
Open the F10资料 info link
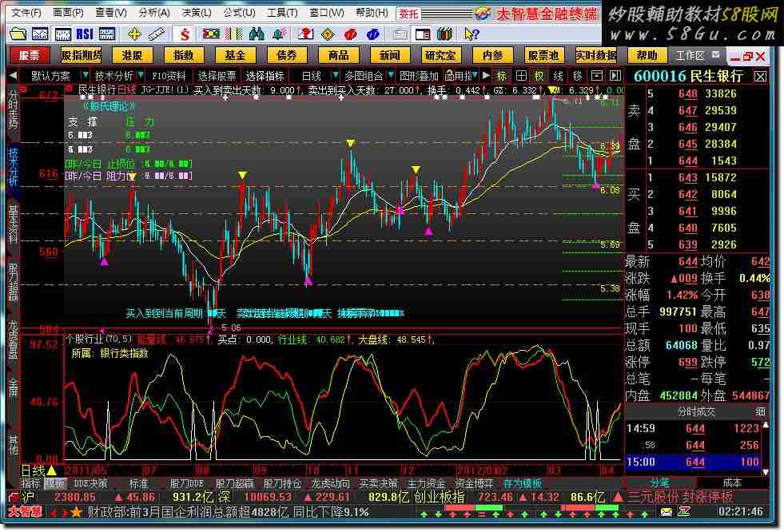point(169,76)
